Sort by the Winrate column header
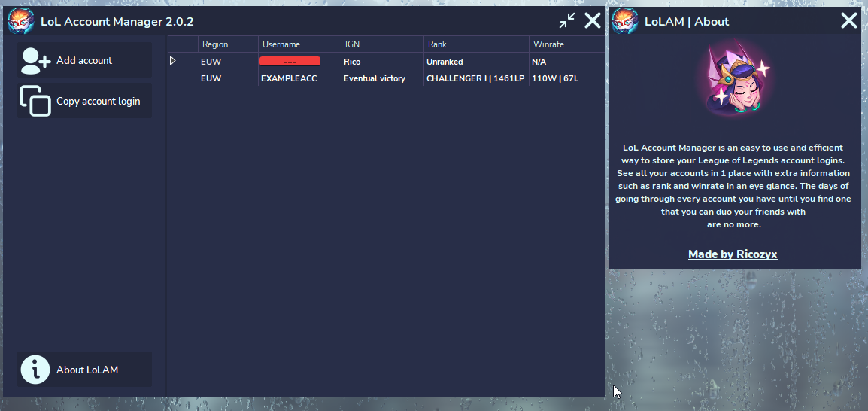The height and width of the screenshot is (411, 868). tap(566, 44)
